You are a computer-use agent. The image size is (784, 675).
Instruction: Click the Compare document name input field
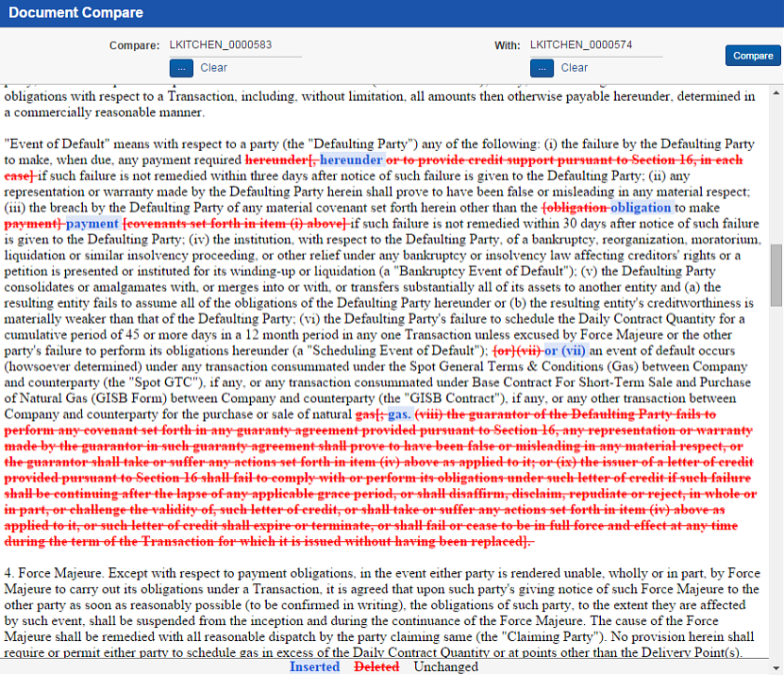coord(234,44)
